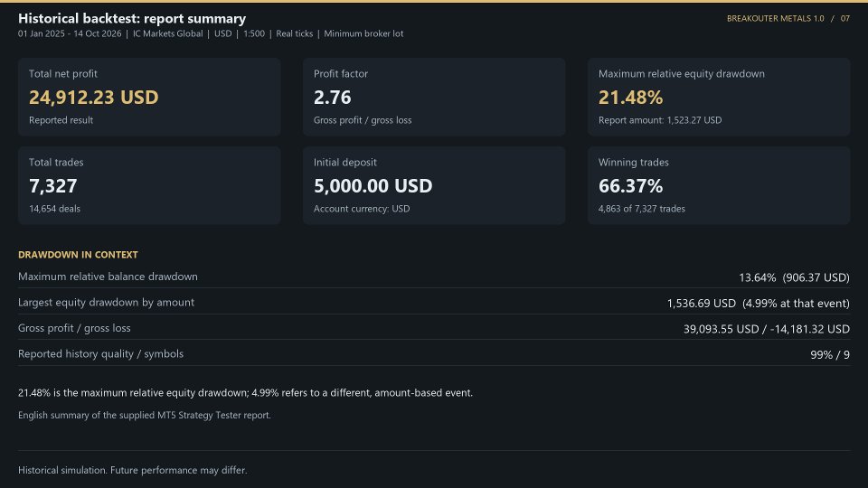Click the 'Total net profit' card label
This screenshot has width=868, height=488.
63,73
